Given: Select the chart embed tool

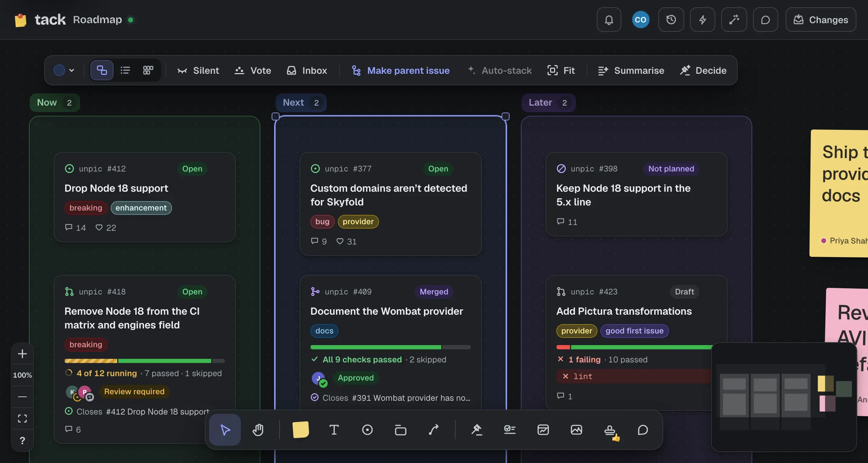Looking at the screenshot, I should pyautogui.click(x=543, y=430).
